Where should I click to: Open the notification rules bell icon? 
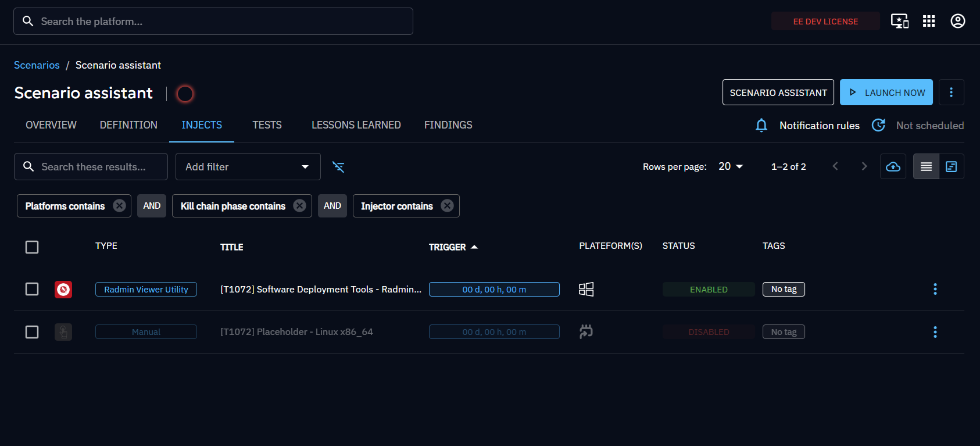tap(761, 126)
